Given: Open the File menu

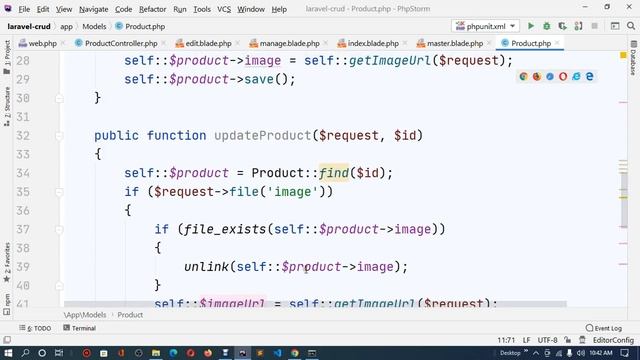Looking at the screenshot, I should point(24,9).
